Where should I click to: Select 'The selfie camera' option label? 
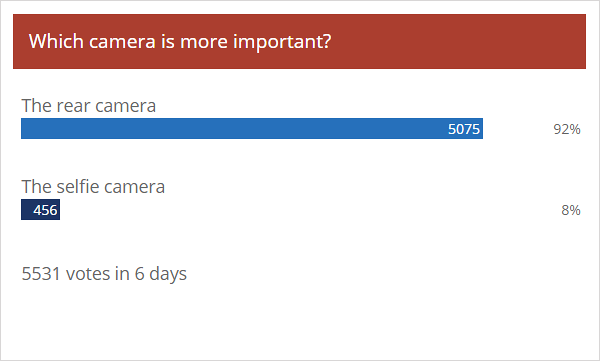pyautogui.click(x=93, y=187)
